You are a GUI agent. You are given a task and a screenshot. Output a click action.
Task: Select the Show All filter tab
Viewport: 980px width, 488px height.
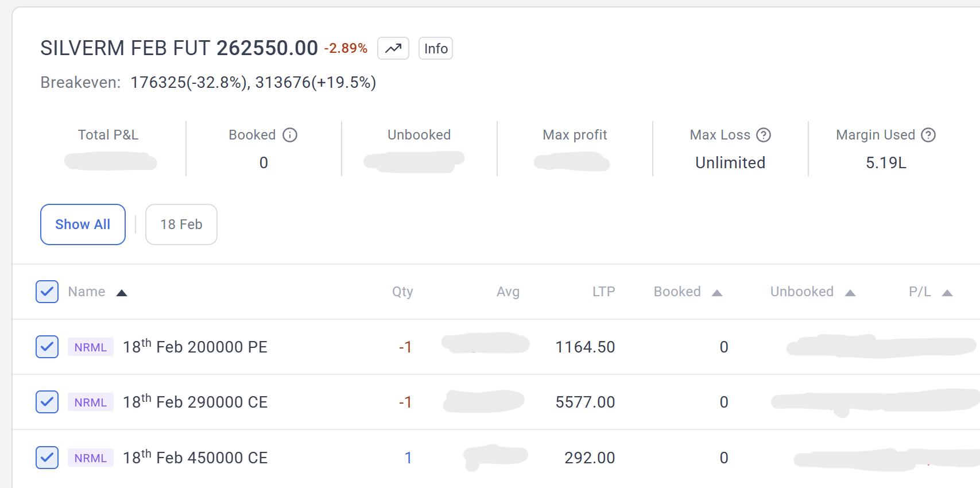coord(83,224)
